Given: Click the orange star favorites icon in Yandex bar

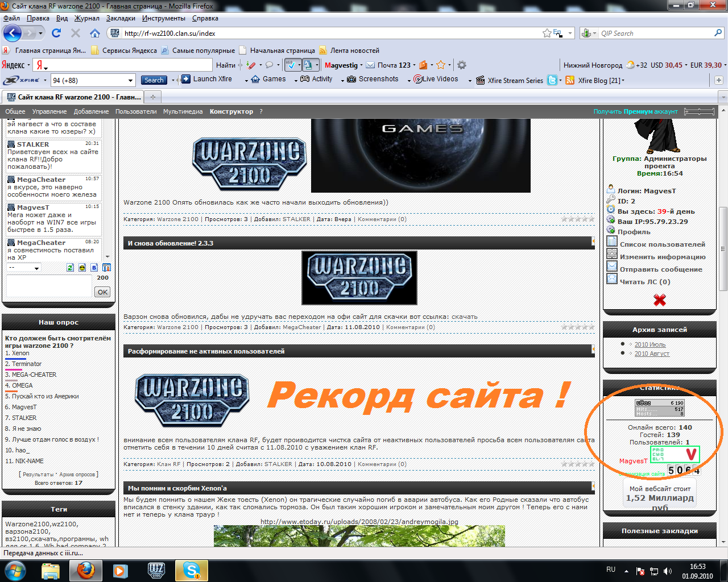Looking at the screenshot, I should (x=441, y=65).
